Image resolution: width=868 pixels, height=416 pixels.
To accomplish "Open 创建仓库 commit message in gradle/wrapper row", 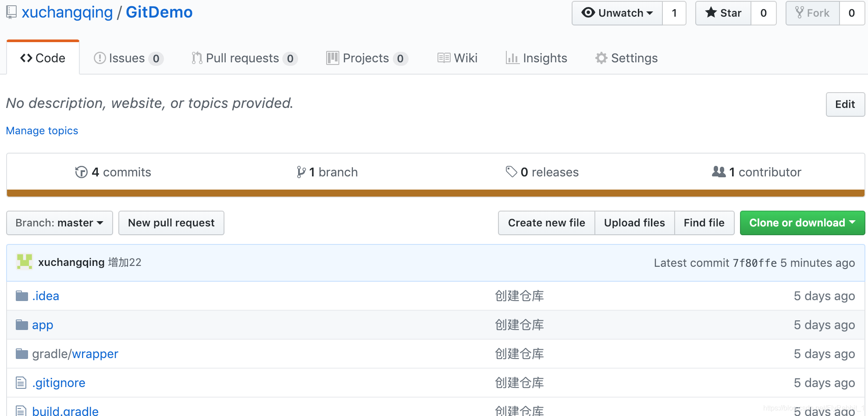I will (x=519, y=354).
